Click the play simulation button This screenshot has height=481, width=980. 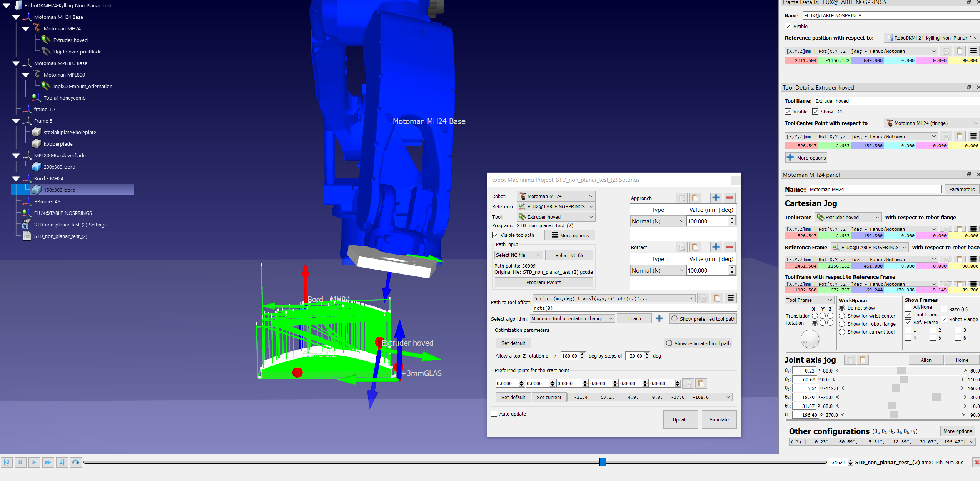point(34,462)
